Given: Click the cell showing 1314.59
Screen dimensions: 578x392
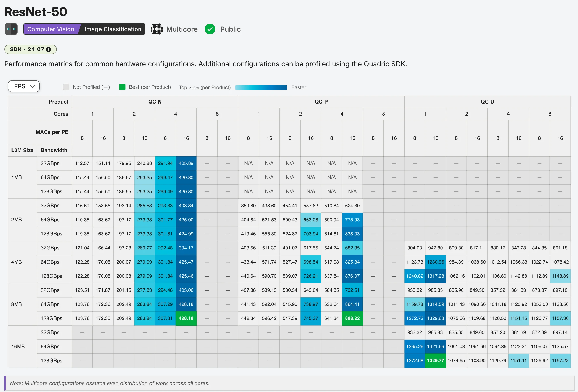Looking at the screenshot, I should click(436, 304).
